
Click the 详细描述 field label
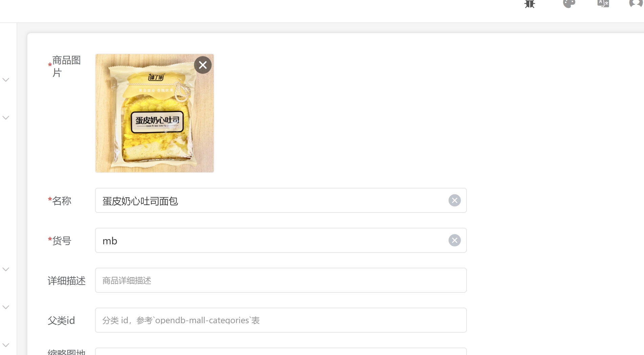click(x=67, y=281)
